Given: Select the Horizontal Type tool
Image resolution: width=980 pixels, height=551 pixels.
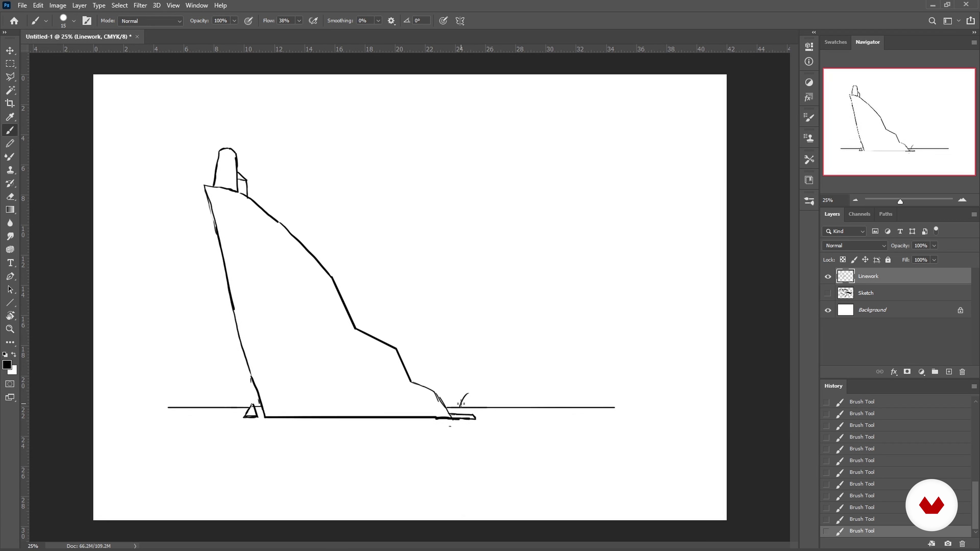Looking at the screenshot, I should click(x=10, y=263).
